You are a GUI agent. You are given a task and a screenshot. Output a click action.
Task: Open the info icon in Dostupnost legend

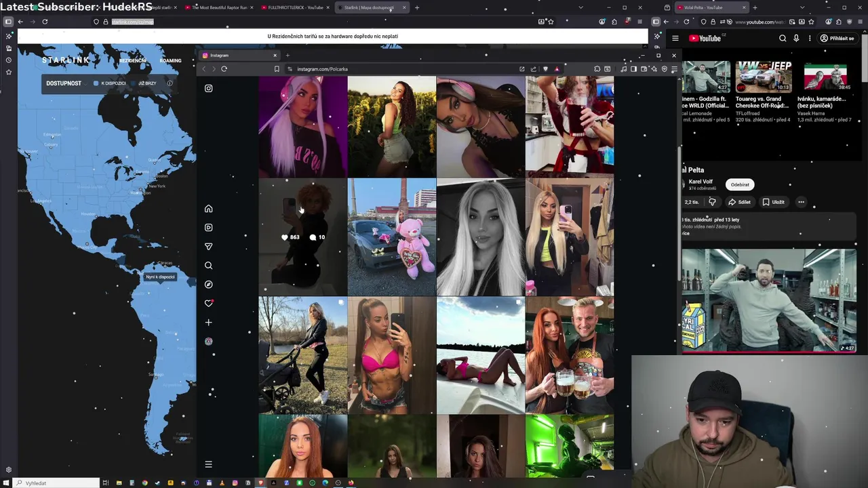(170, 83)
